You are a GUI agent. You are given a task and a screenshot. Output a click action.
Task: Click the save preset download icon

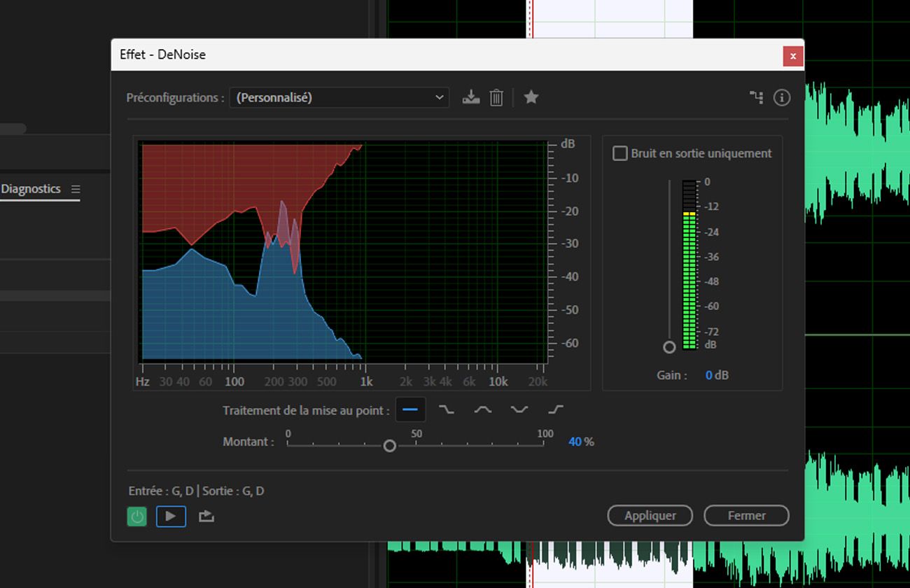(x=470, y=97)
